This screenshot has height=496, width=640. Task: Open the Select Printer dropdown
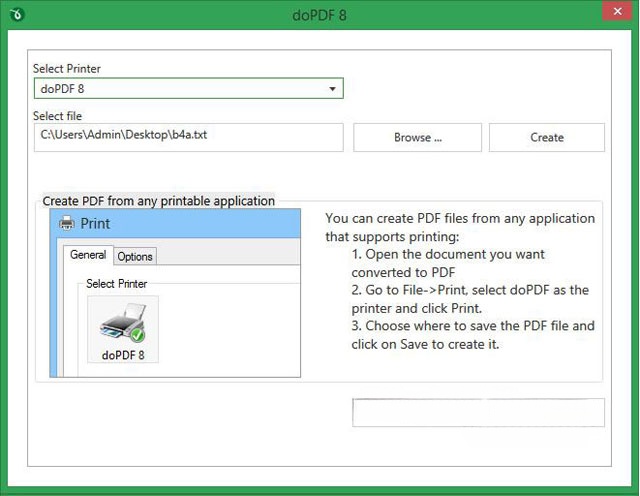tap(189, 89)
